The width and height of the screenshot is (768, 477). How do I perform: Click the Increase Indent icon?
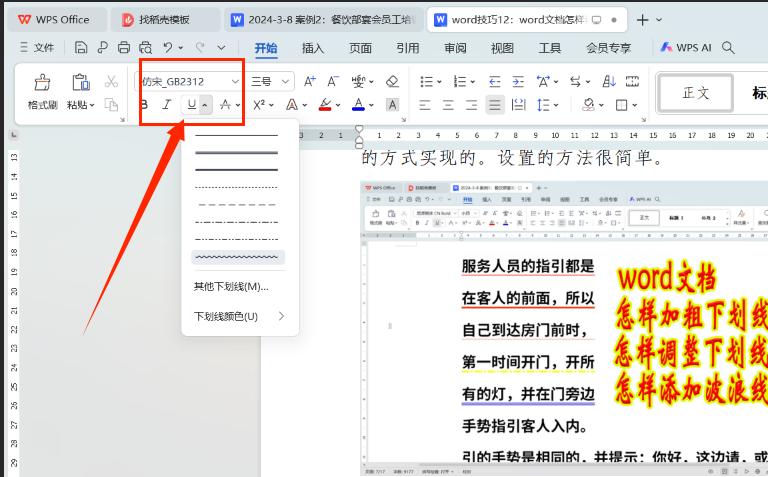click(x=518, y=82)
